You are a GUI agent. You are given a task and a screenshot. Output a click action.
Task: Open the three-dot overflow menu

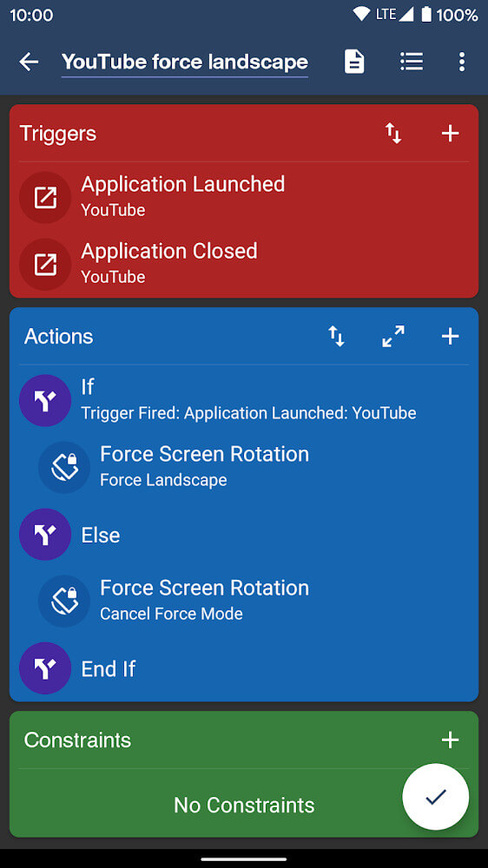click(x=462, y=62)
